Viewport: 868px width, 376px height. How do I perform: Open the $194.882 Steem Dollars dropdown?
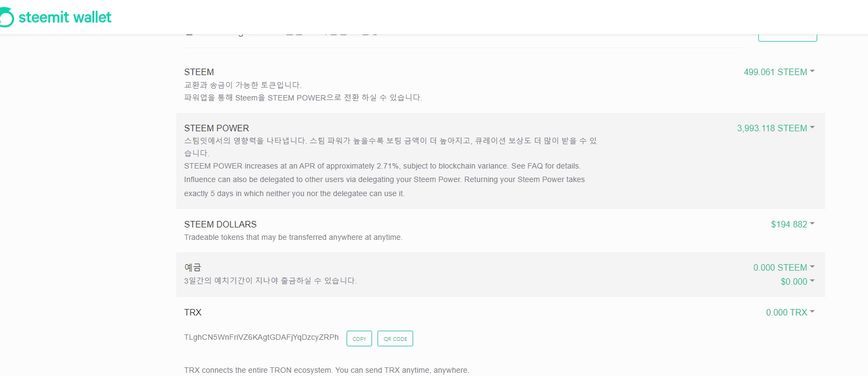coord(792,224)
